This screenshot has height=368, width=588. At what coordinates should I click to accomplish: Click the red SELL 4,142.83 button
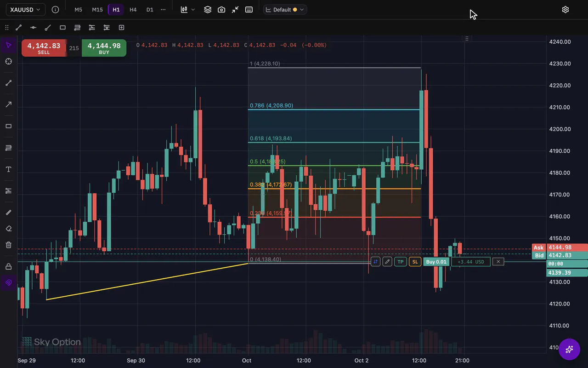[44, 48]
